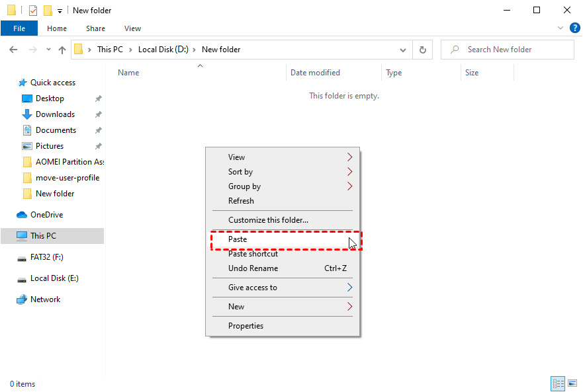Toggle the pin next to Downloads
This screenshot has height=392, width=583.
[98, 114]
